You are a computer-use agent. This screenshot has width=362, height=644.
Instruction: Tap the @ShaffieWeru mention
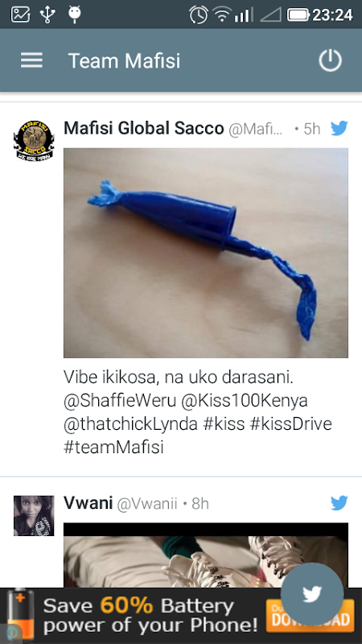pos(120,401)
